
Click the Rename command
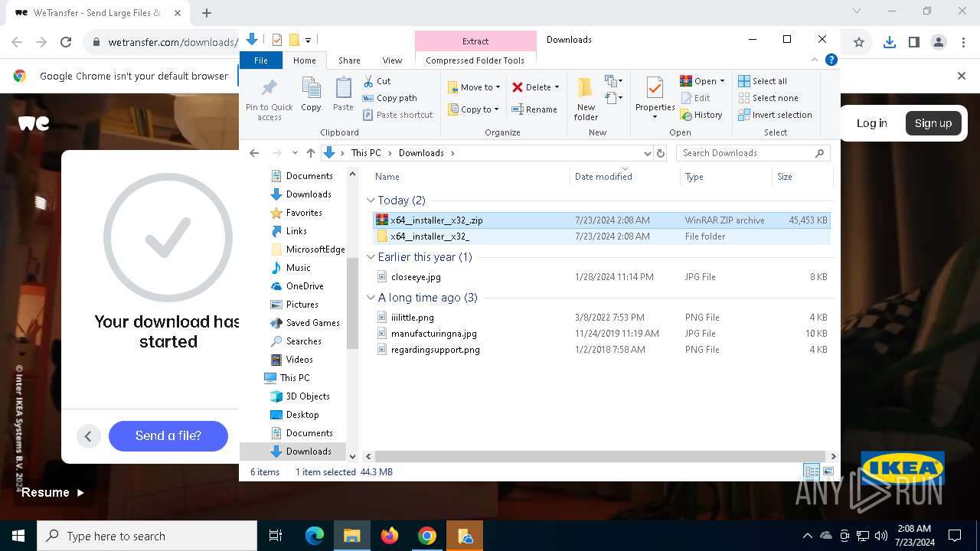[x=534, y=109]
